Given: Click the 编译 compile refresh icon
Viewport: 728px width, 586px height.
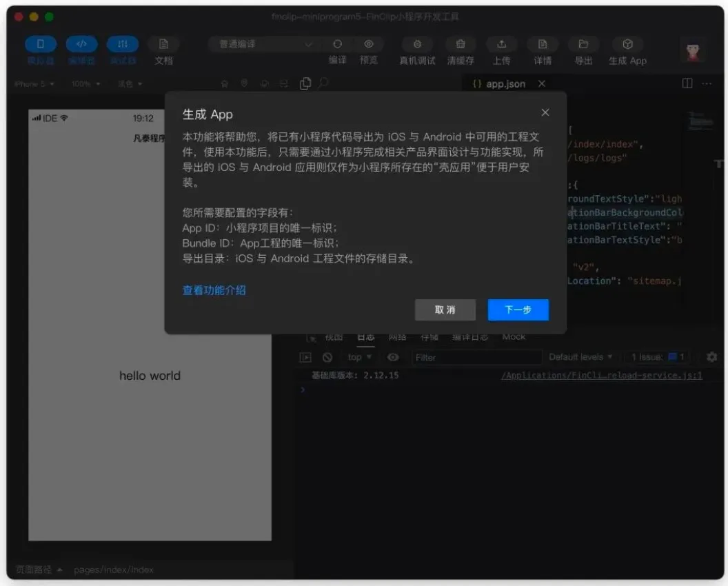Looking at the screenshot, I should [338, 44].
